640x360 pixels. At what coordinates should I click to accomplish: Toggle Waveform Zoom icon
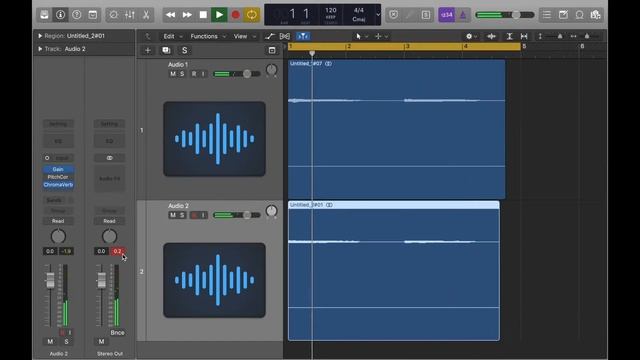(491, 36)
